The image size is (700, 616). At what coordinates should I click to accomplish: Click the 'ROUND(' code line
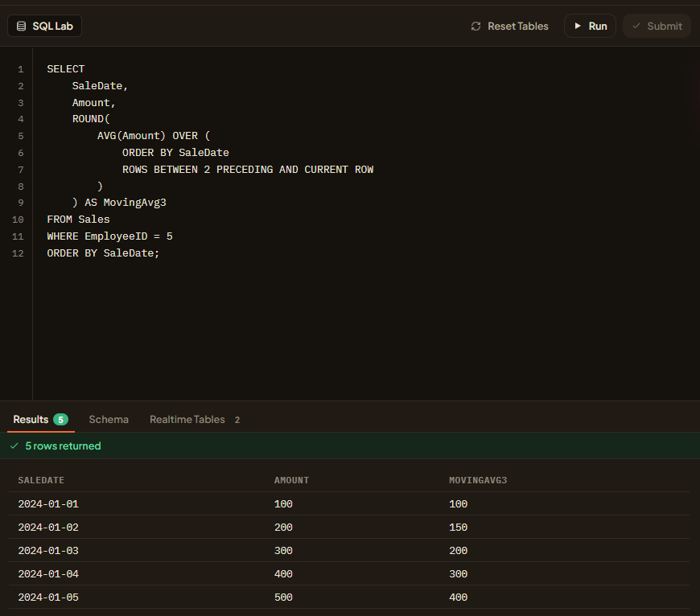91,119
